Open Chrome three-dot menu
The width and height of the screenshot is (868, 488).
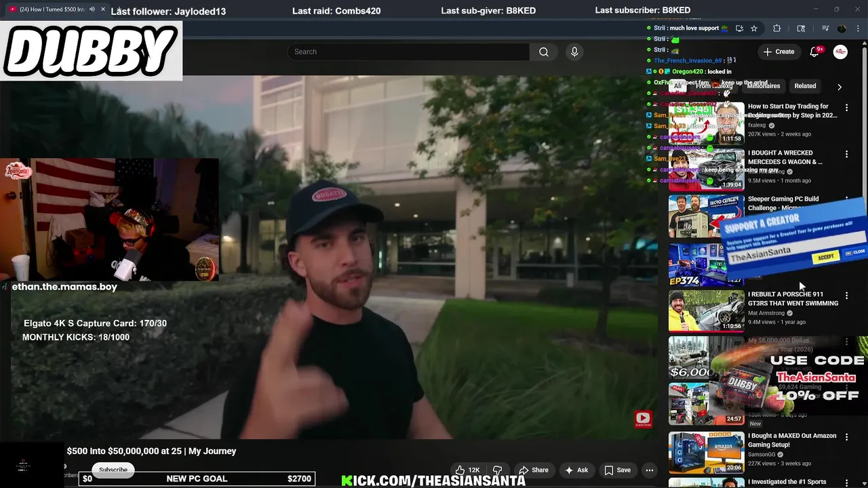(858, 28)
